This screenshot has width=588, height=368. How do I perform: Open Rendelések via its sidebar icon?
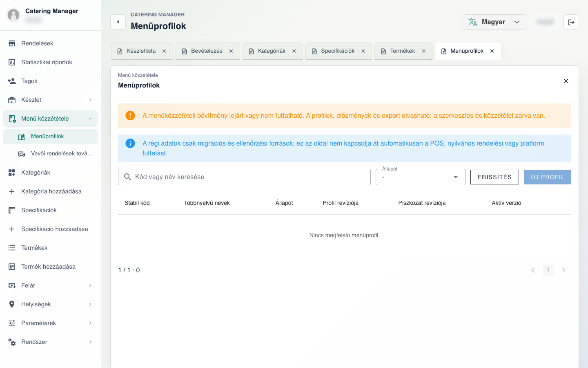tap(12, 43)
